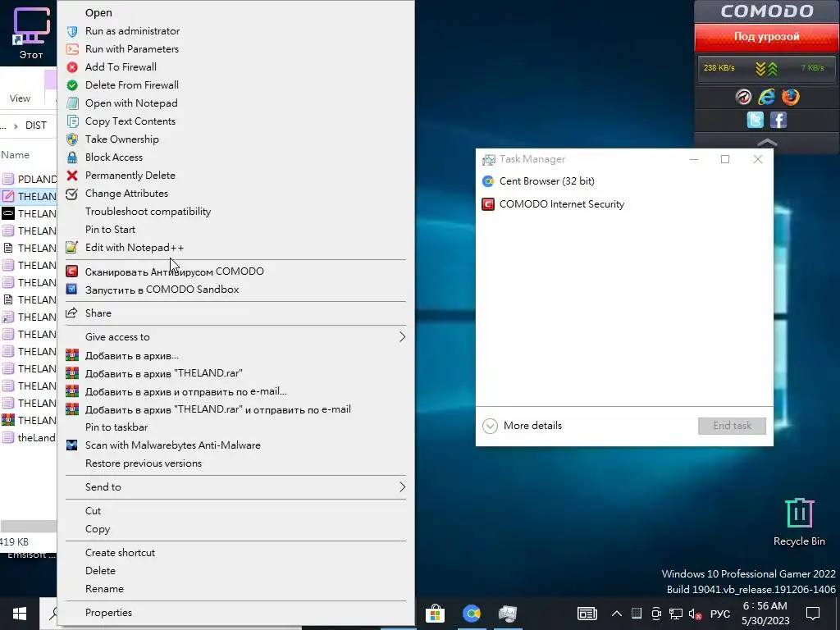Screen dimensions: 840x630
Task: Click the COMODO Sandbox icon
Action: [72, 290]
